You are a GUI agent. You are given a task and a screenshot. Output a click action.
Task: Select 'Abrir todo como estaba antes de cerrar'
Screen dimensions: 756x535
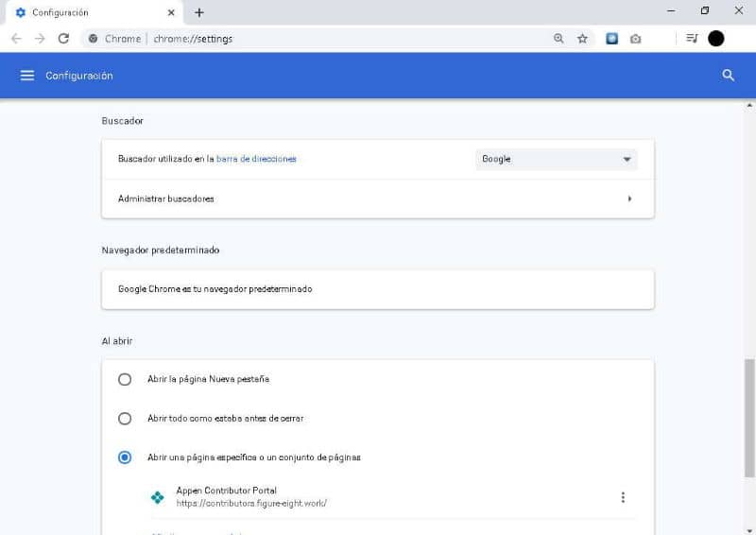coord(125,418)
